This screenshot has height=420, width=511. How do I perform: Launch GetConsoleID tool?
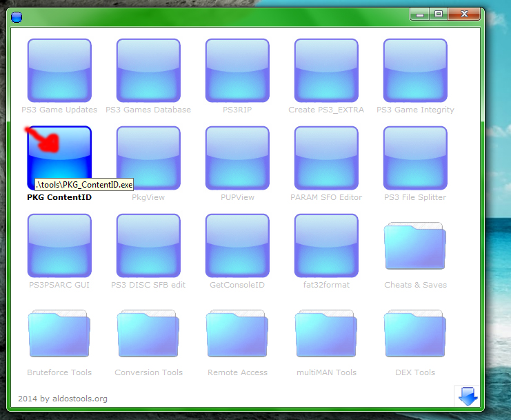[x=237, y=246]
